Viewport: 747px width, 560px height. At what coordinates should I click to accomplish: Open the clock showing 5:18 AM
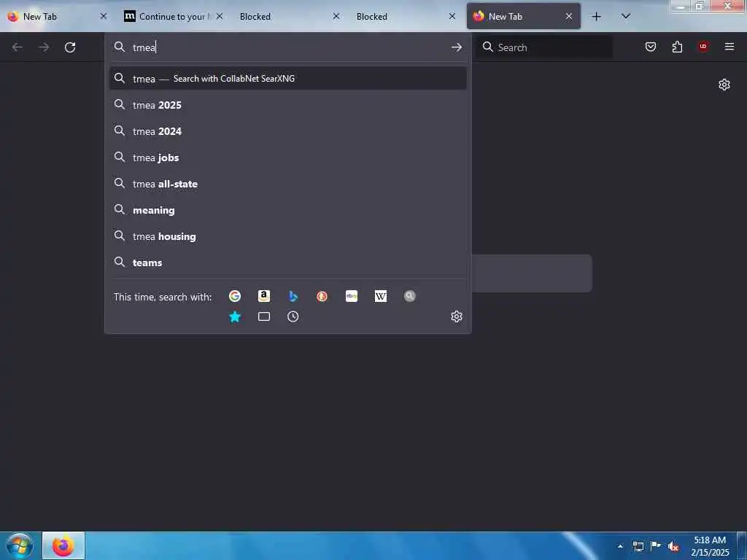710,546
